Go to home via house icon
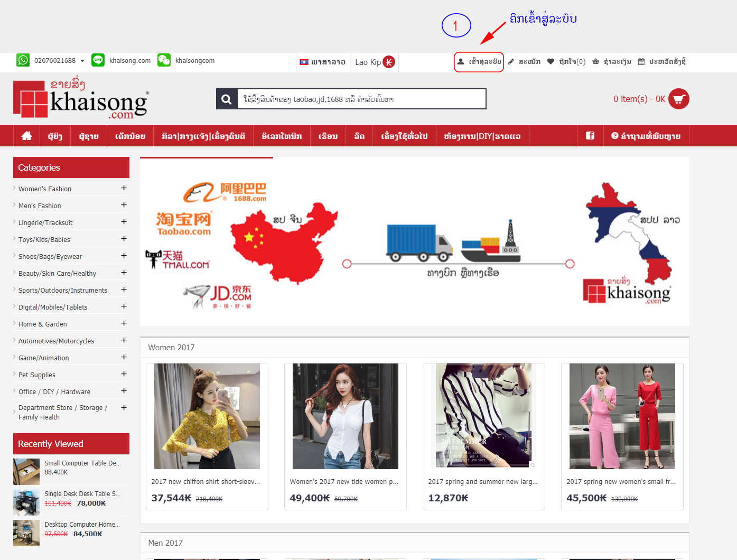 (26, 136)
